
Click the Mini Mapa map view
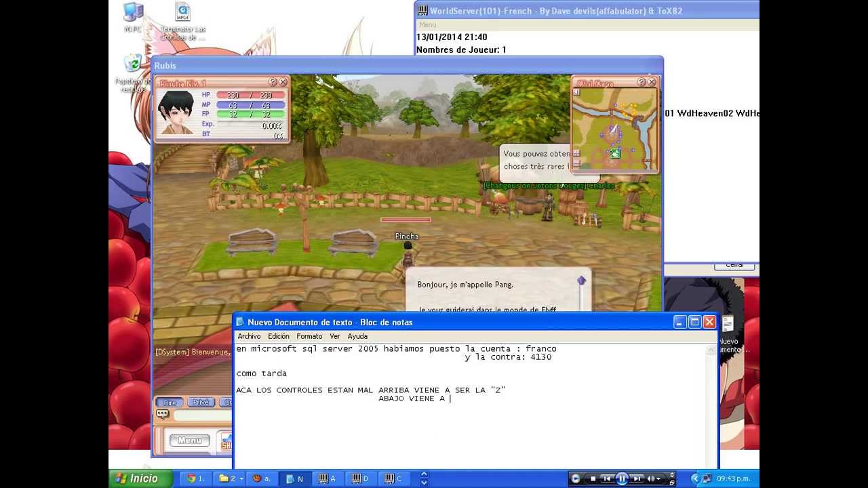pyautogui.click(x=615, y=129)
